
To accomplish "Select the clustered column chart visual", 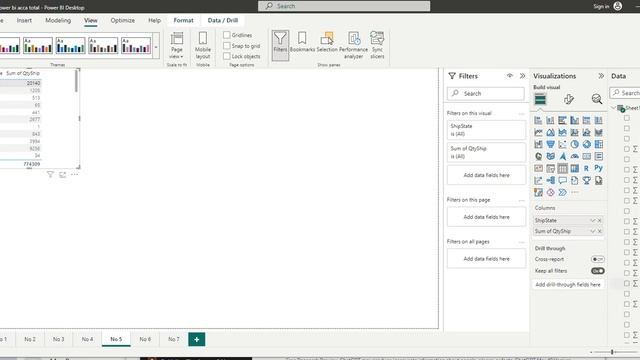I will [574, 120].
